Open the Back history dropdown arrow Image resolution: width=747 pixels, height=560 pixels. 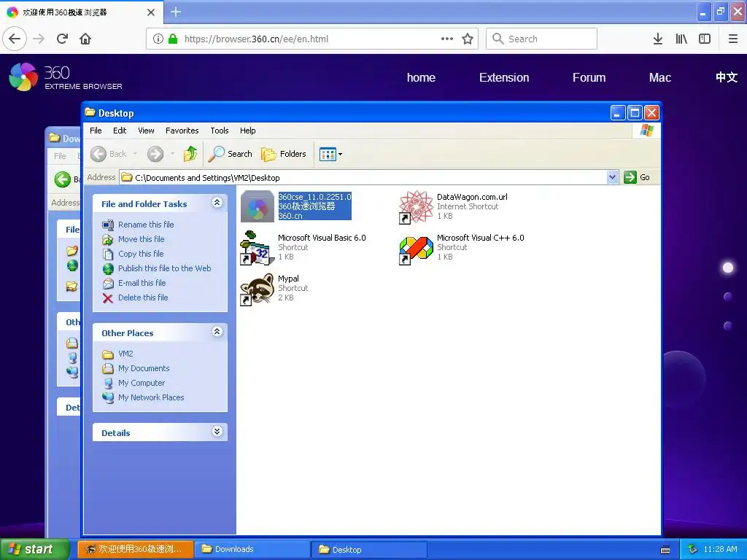135,154
